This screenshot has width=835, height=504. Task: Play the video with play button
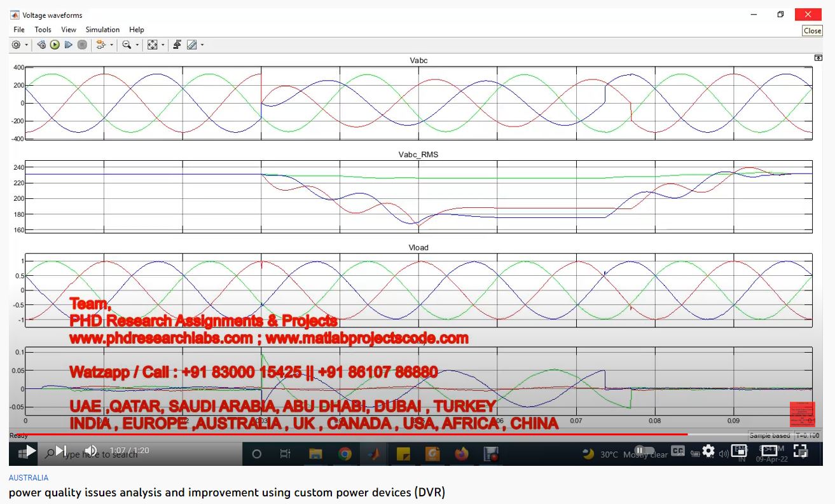tap(30, 451)
